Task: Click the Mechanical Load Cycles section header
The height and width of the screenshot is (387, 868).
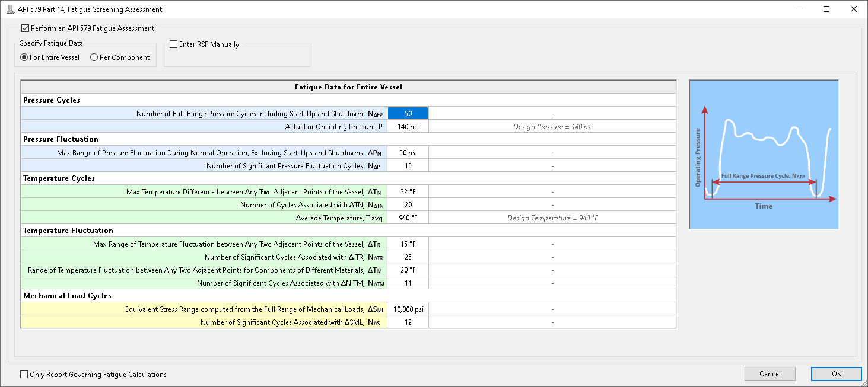Action: (x=348, y=296)
